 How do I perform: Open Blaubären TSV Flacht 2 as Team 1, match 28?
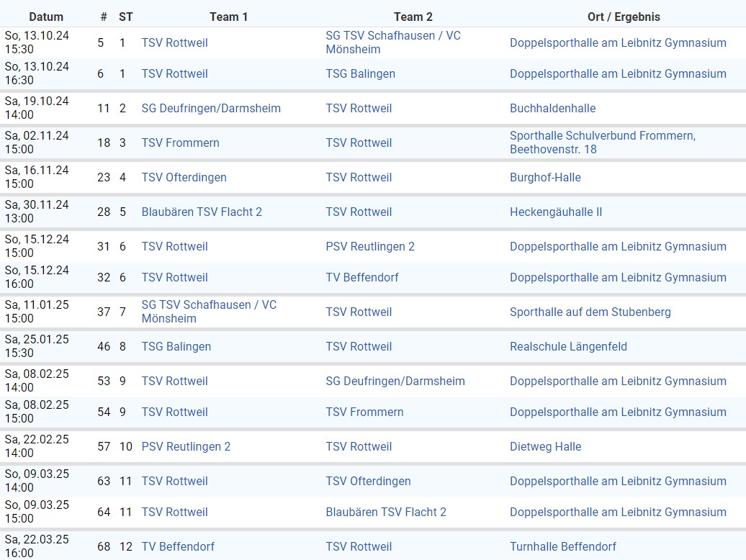[202, 212]
